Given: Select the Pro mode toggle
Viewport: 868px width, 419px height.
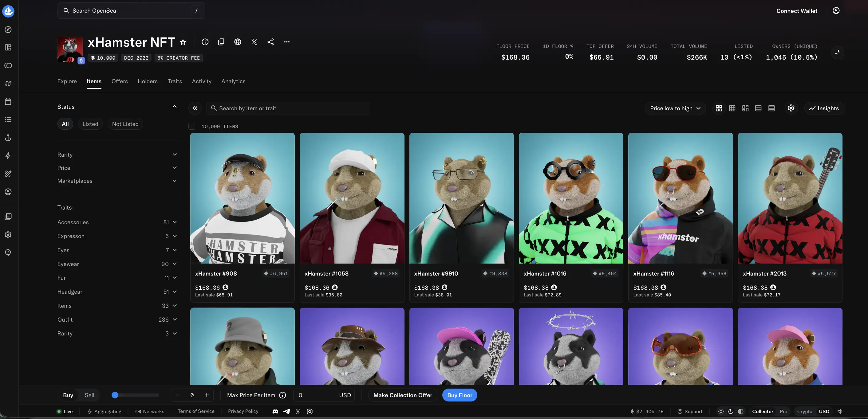Looking at the screenshot, I should point(783,411).
